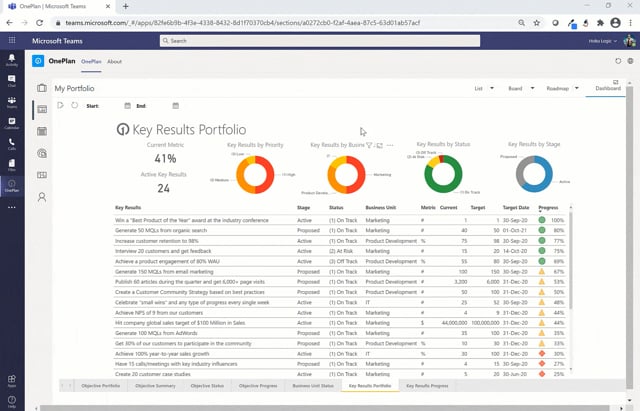
Task: Open browser extensions puzzle icon
Action: 600,23
